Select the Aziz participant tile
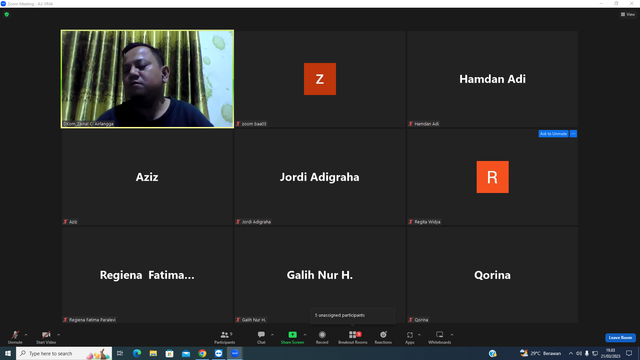Viewport: 640px width, 360px height. pyautogui.click(x=147, y=177)
